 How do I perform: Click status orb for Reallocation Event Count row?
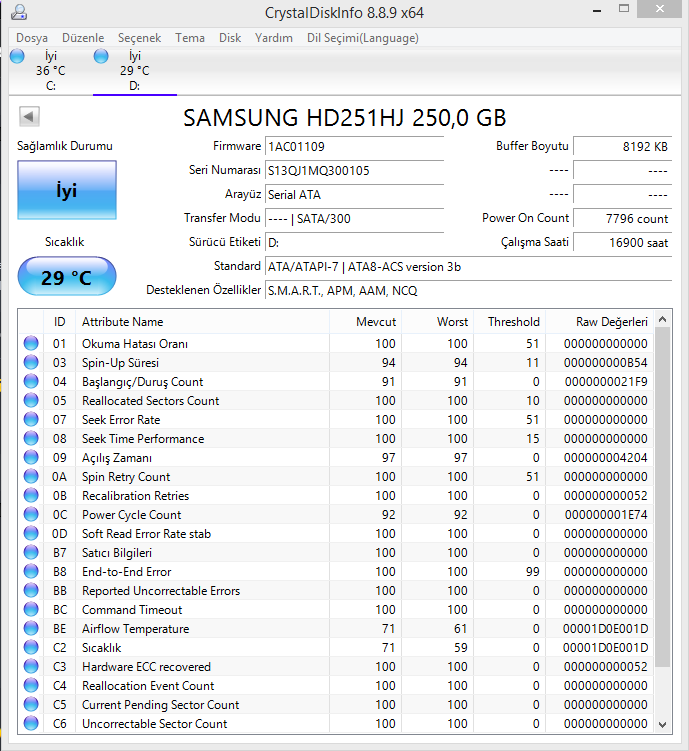[x=31, y=685]
